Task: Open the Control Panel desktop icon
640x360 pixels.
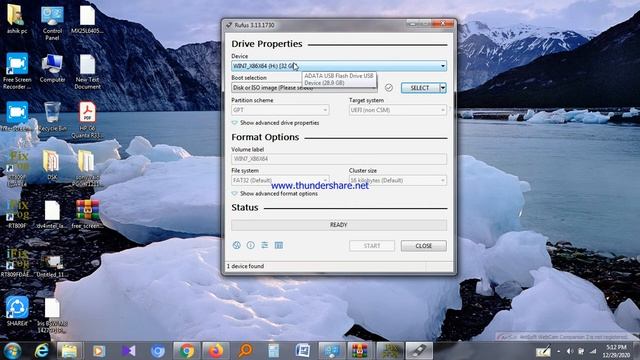Action: coord(52,22)
